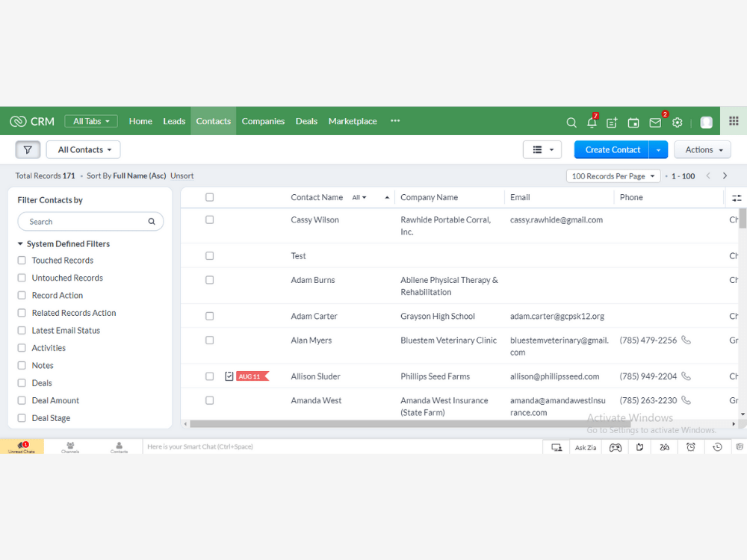Open the Actions dropdown
Viewport: 747px width, 560px height.
coord(703,150)
